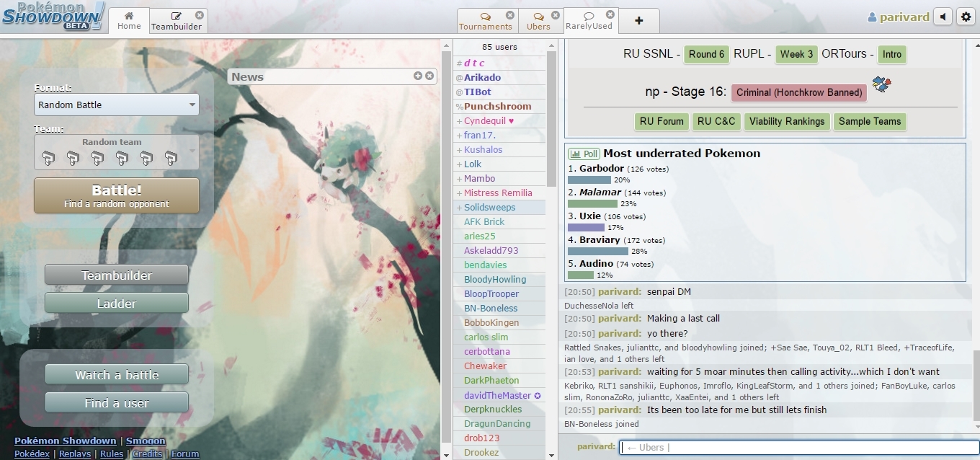This screenshot has height=460, width=980.
Task: Click first random team Pokemon slot icon
Action: click(48, 158)
